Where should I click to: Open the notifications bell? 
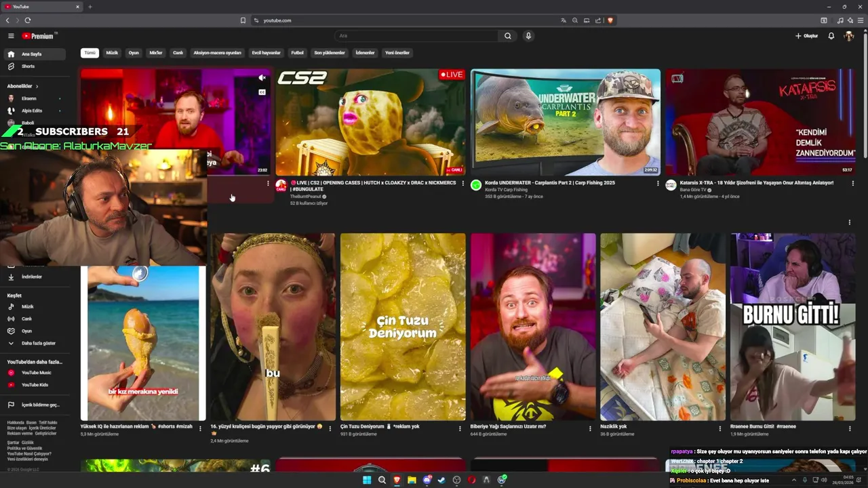tap(831, 36)
